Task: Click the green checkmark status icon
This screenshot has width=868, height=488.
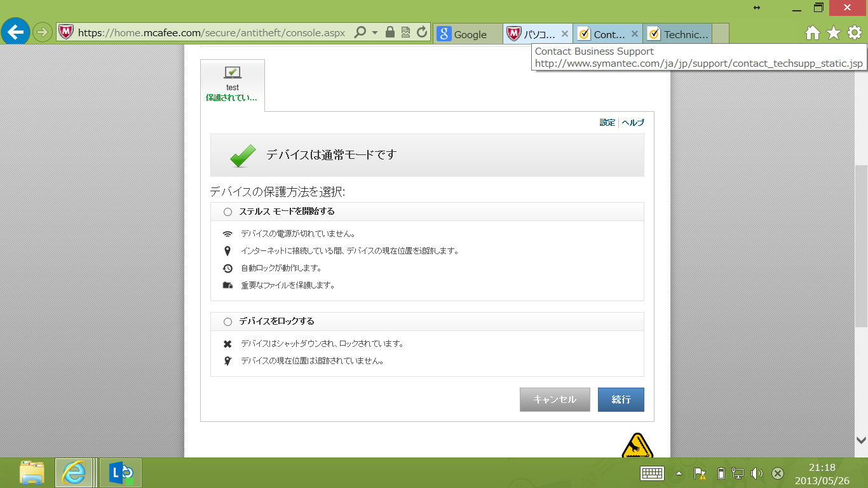Action: tap(243, 156)
